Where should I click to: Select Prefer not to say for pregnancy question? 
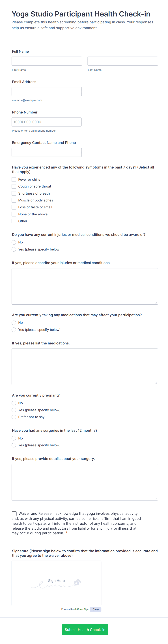pyautogui.click(x=14, y=417)
